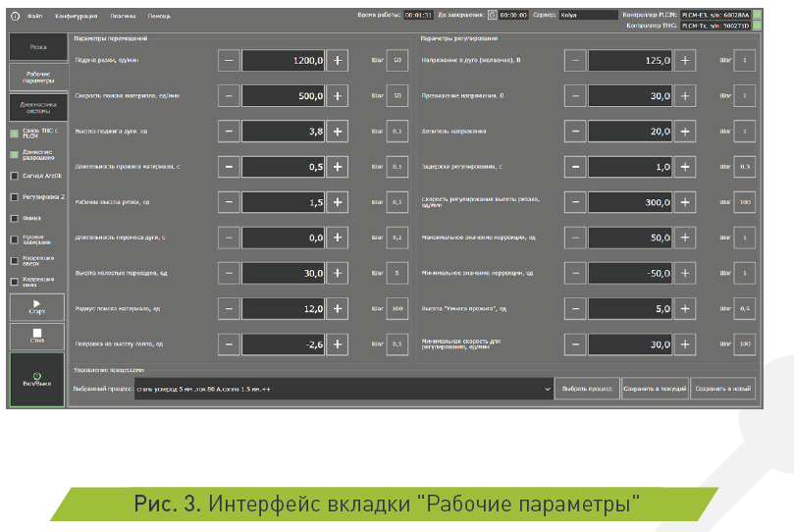Decrease Рабочая высота резки with minus
Image resolution: width=794 pixels, height=532 pixels.
(x=229, y=202)
